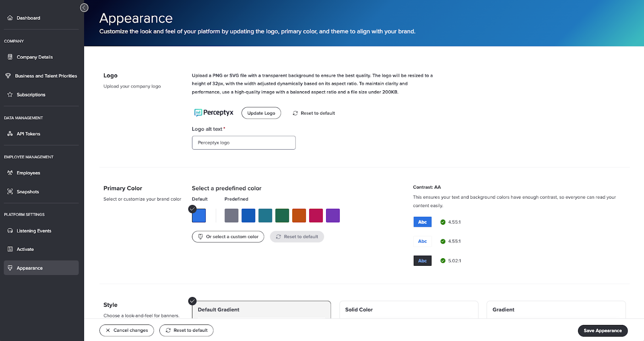Select the pink predefined color swatch
Image resolution: width=644 pixels, height=341 pixels.
(316, 216)
